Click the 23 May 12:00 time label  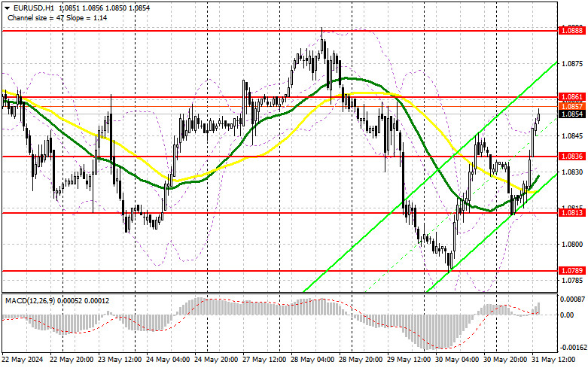120,360
